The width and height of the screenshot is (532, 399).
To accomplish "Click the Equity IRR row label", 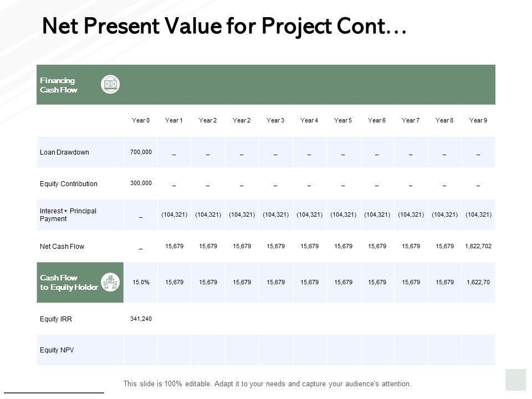I will pyautogui.click(x=56, y=319).
